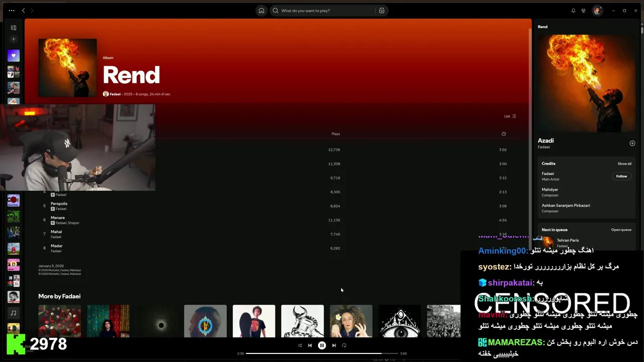Screen dimensions: 644x362
Task: Follow Fadaei in the Credits card
Action: tap(622, 176)
